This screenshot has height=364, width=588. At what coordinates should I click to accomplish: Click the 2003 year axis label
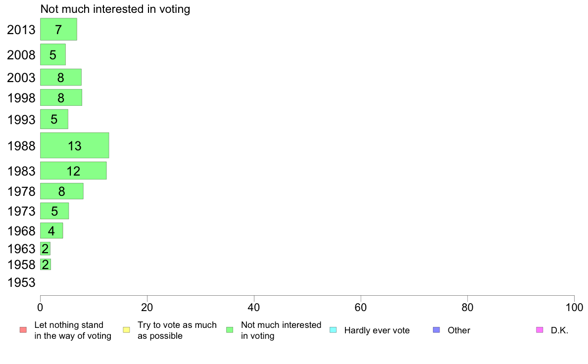point(21,78)
